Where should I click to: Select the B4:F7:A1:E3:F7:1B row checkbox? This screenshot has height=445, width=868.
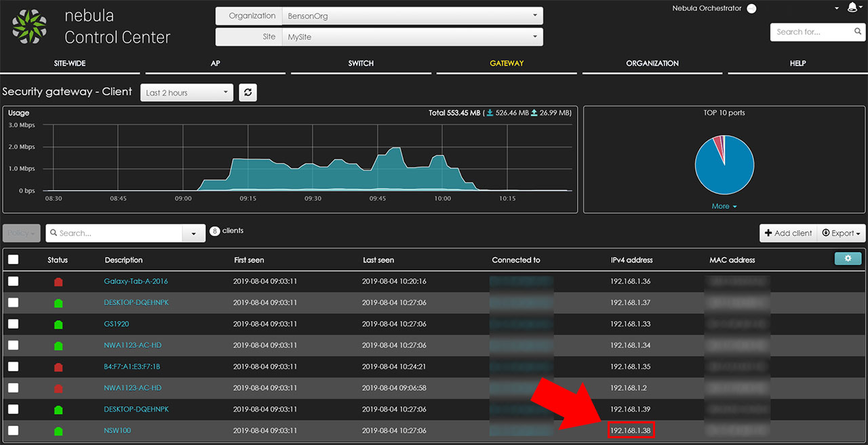[x=14, y=367]
